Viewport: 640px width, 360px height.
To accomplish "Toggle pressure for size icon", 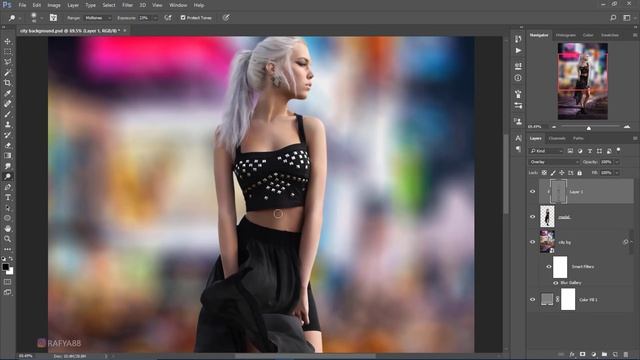I will click(x=226, y=18).
